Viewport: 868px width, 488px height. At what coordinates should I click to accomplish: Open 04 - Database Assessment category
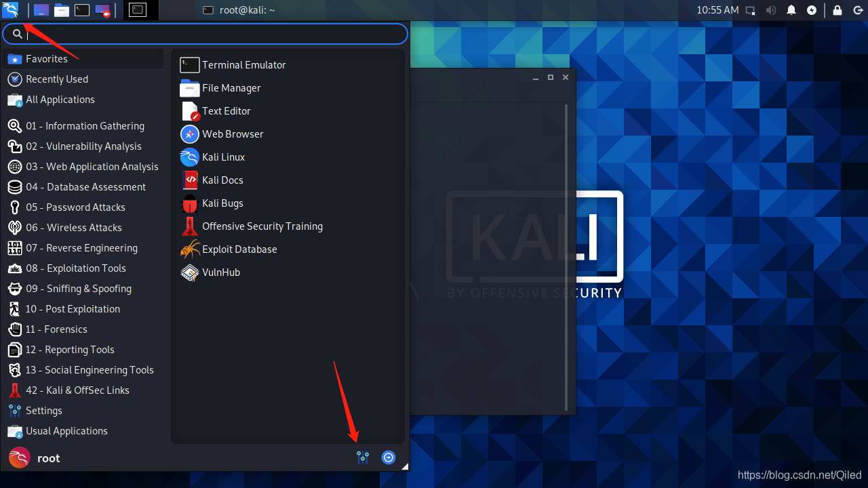83,187
